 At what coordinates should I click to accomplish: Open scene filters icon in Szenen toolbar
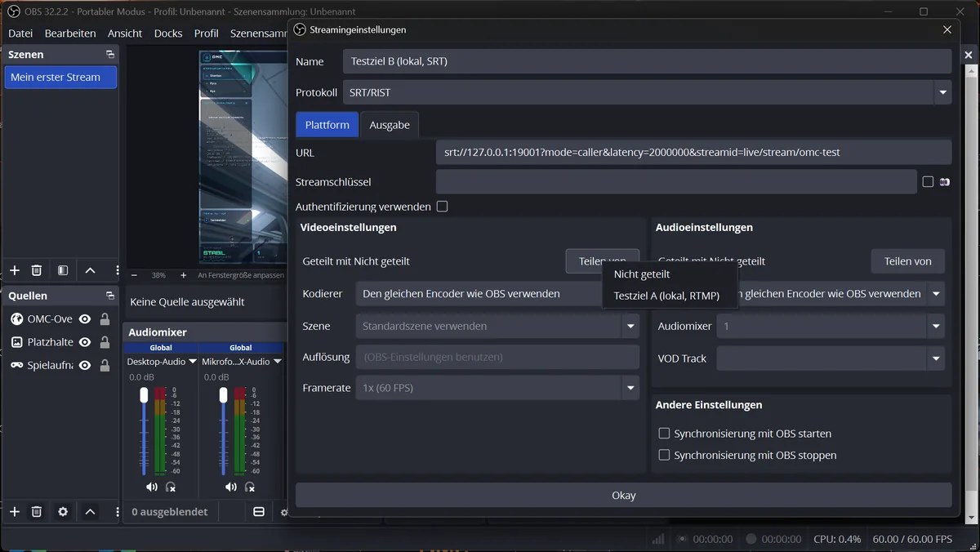[x=63, y=270]
